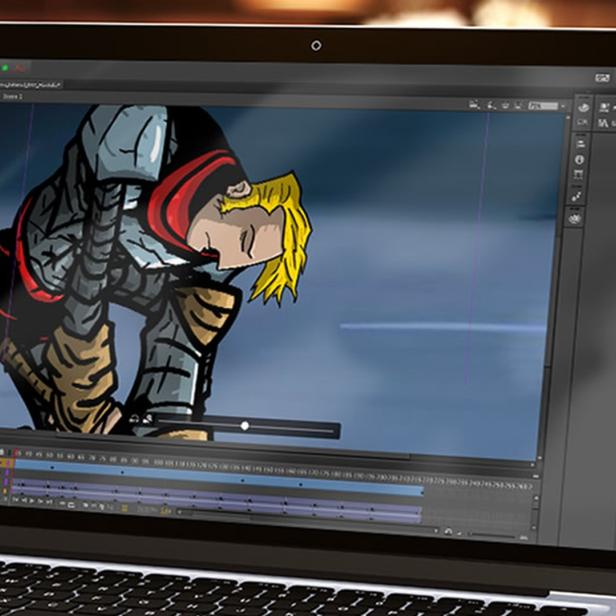Image resolution: width=616 pixels, height=616 pixels.
Task: Go to first frame in timeline controls
Action: click(x=15, y=500)
